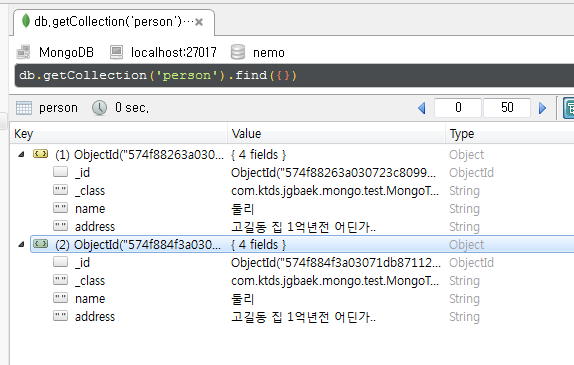This screenshot has height=365, width=574.
Task: Select the (1) ObjectId("574f88263a030... row
Action: pos(302,154)
